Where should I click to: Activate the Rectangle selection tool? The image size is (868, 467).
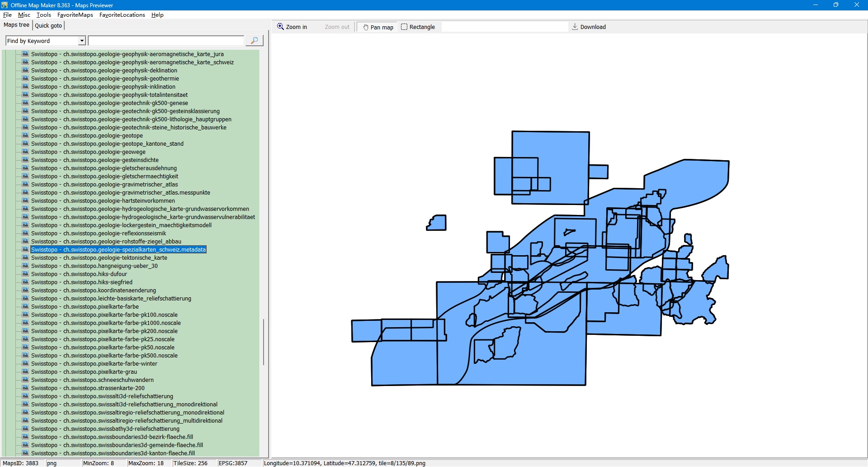tap(418, 27)
